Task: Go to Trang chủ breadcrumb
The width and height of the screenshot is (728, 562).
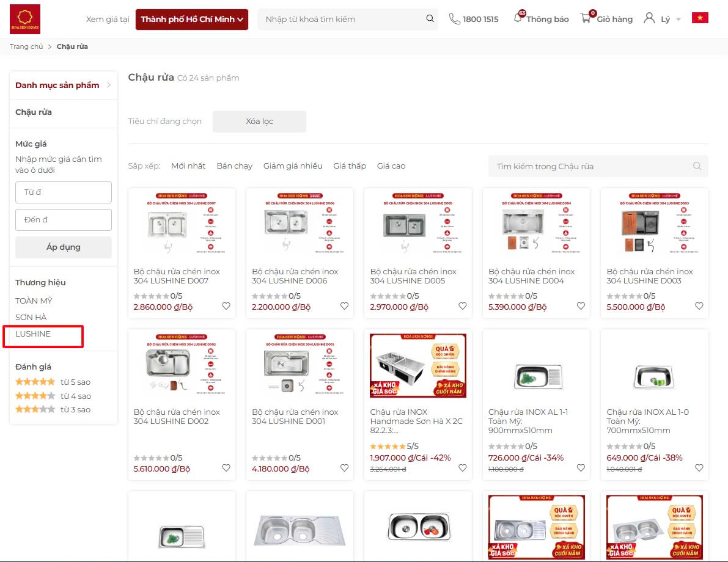Action: coord(26,46)
